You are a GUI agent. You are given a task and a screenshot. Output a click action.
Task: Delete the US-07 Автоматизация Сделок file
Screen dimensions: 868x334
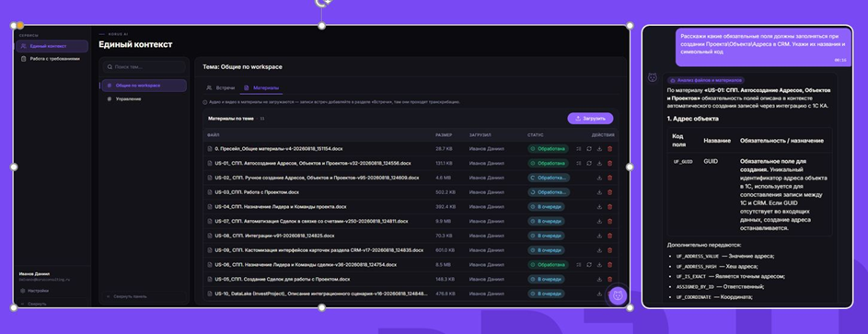610,221
